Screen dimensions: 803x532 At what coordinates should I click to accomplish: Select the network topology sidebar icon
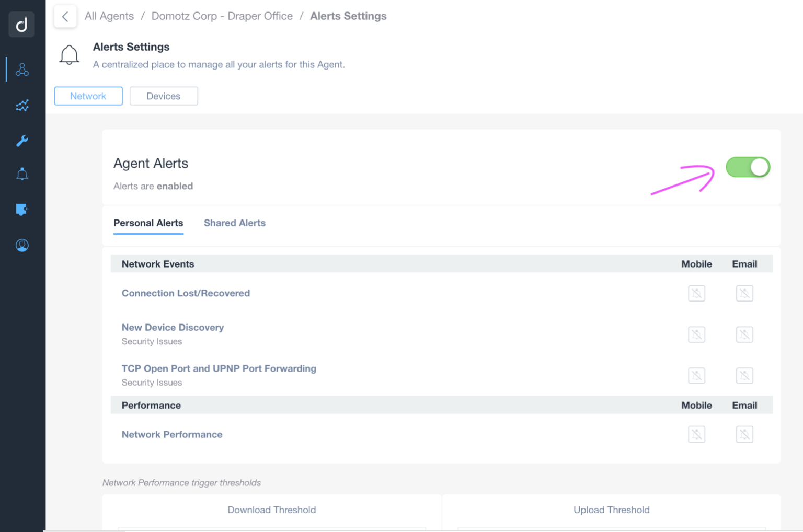pos(22,69)
